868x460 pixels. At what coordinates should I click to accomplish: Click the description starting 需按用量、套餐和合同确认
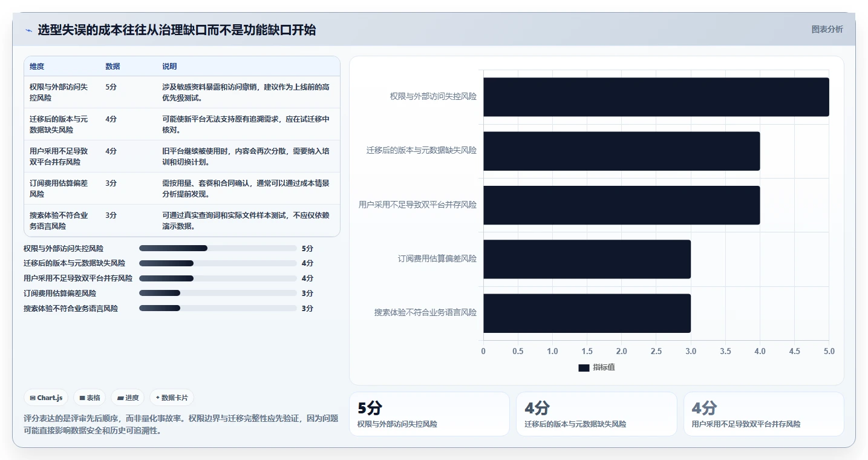(x=246, y=188)
